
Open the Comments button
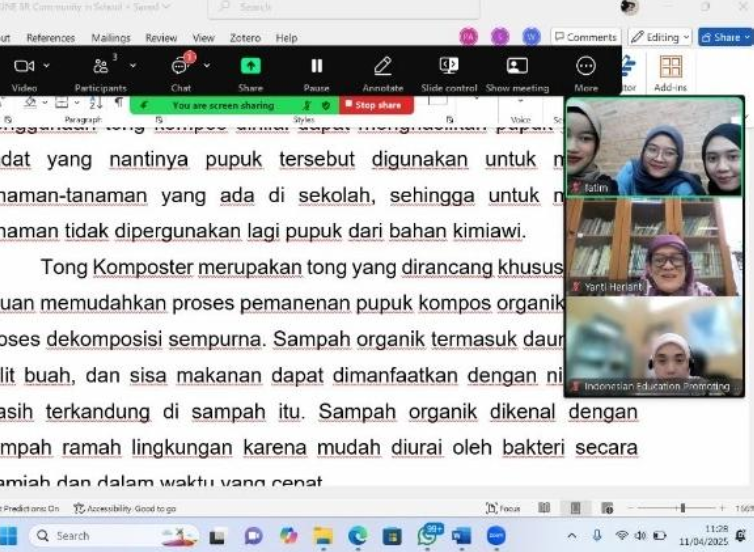tap(585, 37)
